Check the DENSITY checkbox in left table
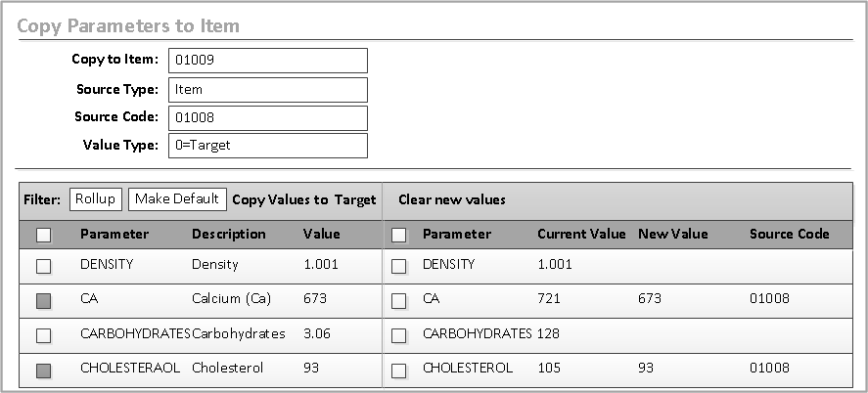The width and height of the screenshot is (868, 393). (x=43, y=266)
